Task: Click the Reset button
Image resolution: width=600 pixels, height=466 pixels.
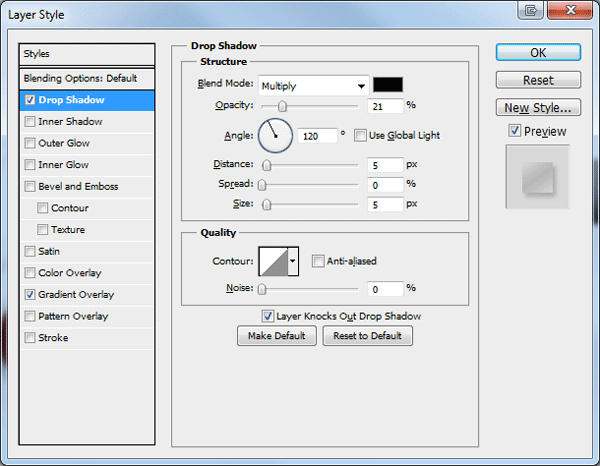Action: tap(538, 80)
